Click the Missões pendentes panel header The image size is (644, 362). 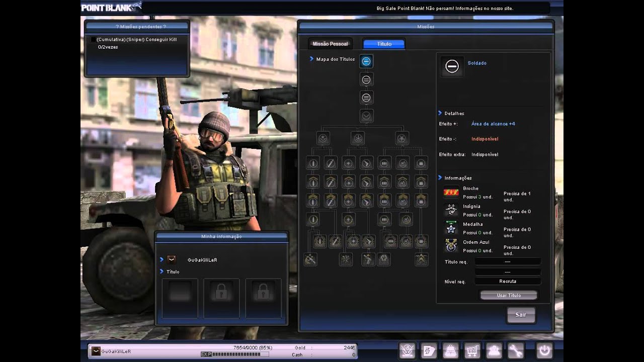coord(137,27)
